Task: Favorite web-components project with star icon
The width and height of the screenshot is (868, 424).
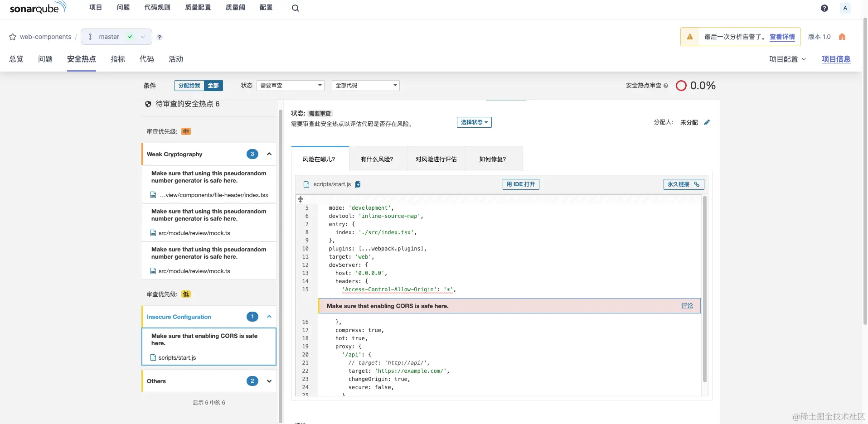Action: (x=13, y=37)
